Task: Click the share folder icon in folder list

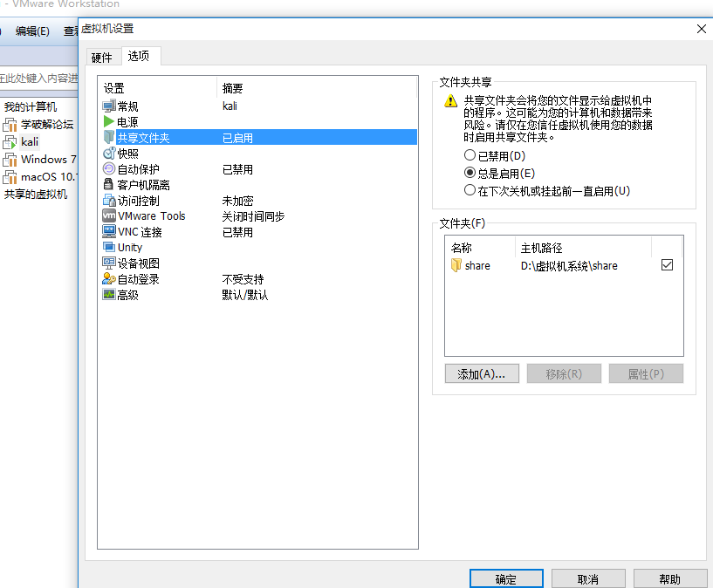Action: 456,265
